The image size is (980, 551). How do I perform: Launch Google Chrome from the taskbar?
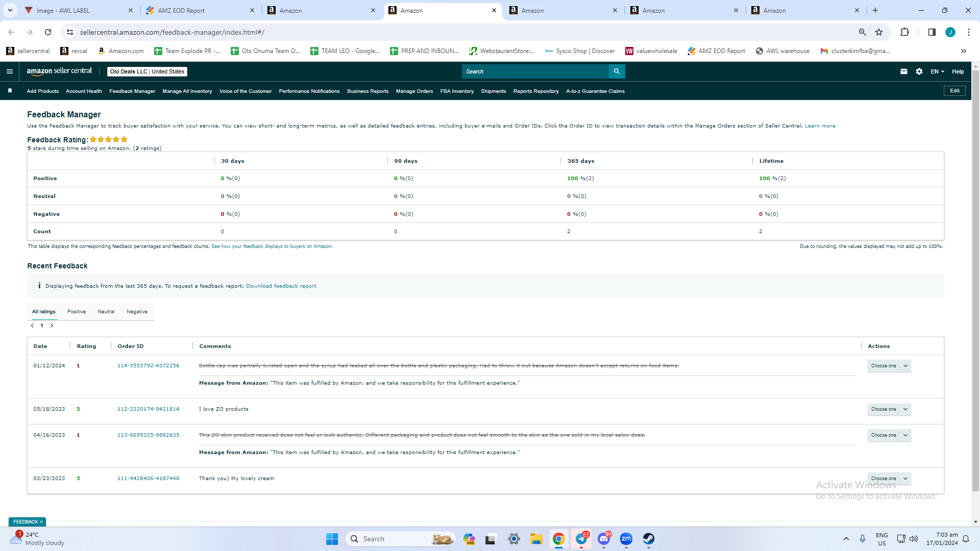559,539
